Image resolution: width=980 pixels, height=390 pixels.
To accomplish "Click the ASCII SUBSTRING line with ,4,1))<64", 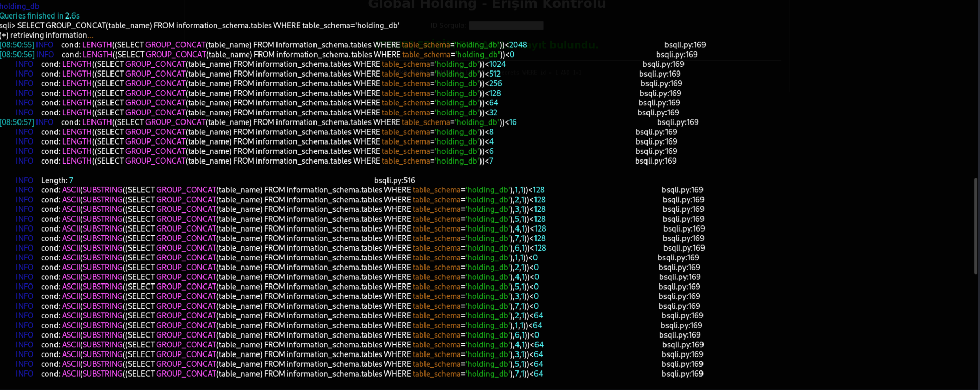I will tap(292, 345).
